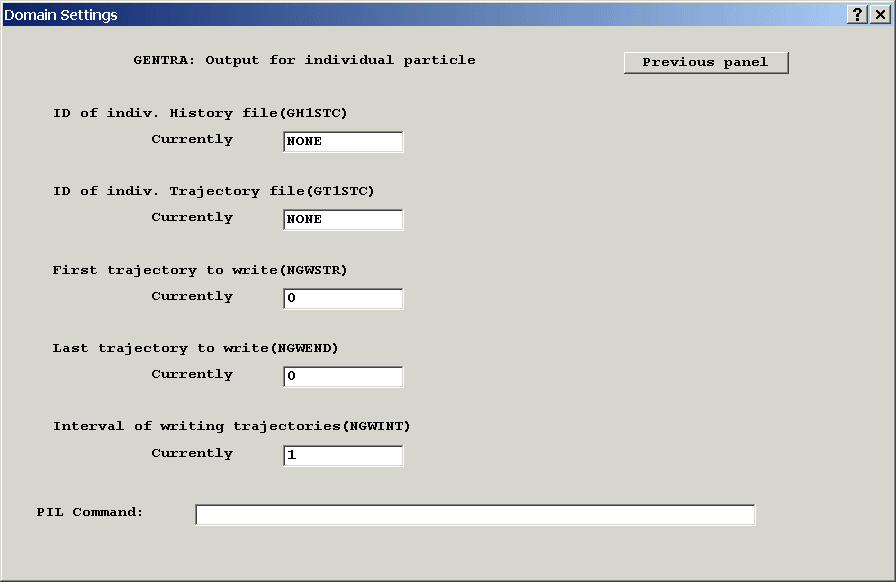Click the PIL Command: label
Viewport: 896px width, 582px height.
click(x=90, y=512)
